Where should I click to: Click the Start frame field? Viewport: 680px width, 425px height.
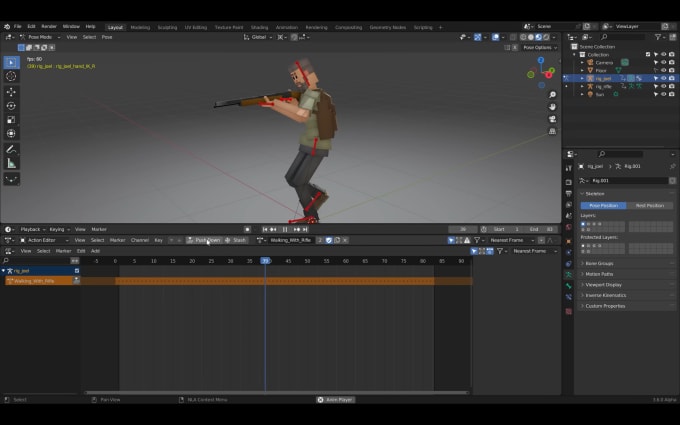click(506, 229)
